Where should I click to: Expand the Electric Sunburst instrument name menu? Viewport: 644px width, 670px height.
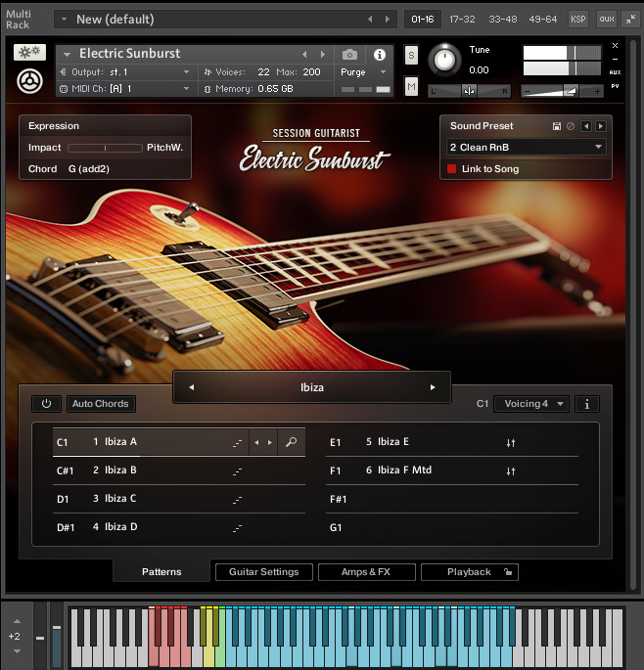(67, 55)
